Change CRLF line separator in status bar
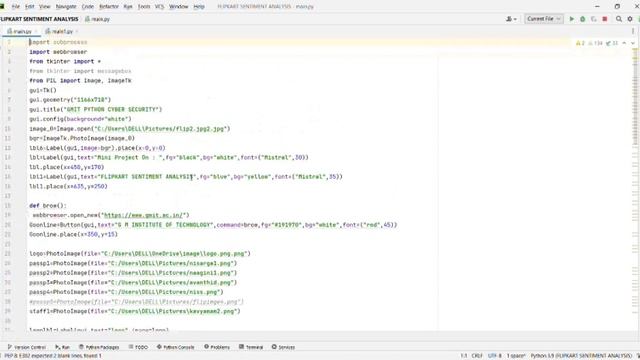Viewport: 640px width, 360px height. coord(477,356)
